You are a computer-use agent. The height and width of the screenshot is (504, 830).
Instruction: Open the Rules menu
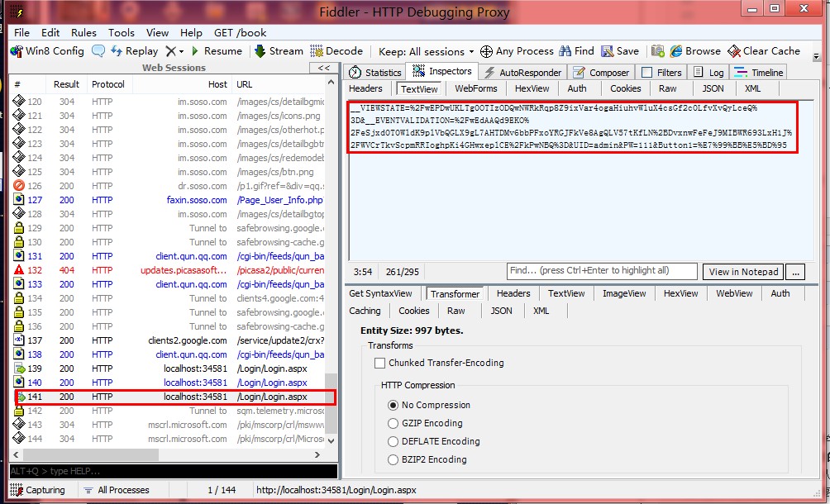[83, 32]
